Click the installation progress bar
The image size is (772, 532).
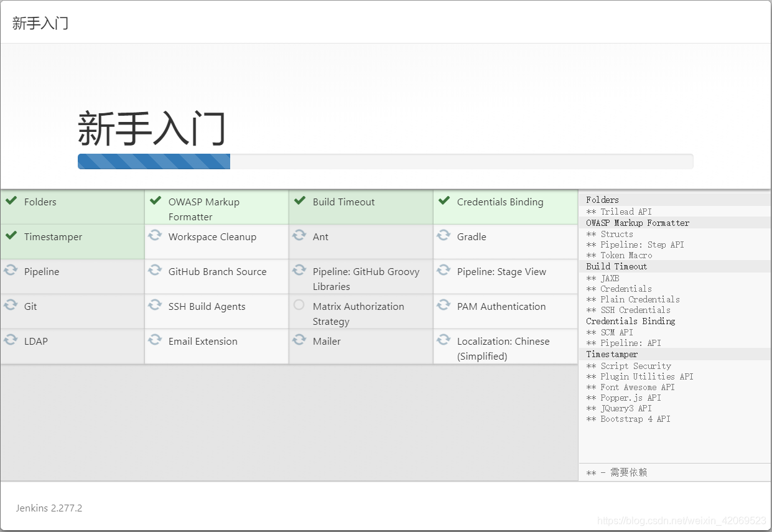tap(385, 162)
